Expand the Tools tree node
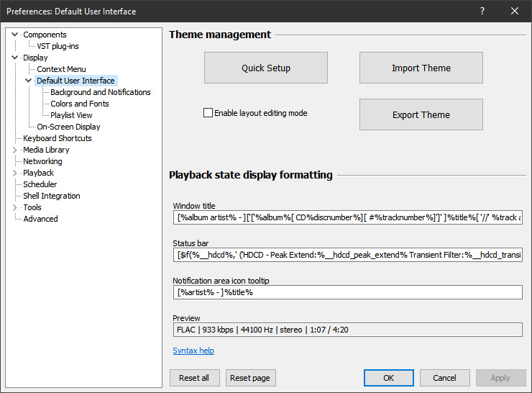532x393 pixels. (x=15, y=207)
